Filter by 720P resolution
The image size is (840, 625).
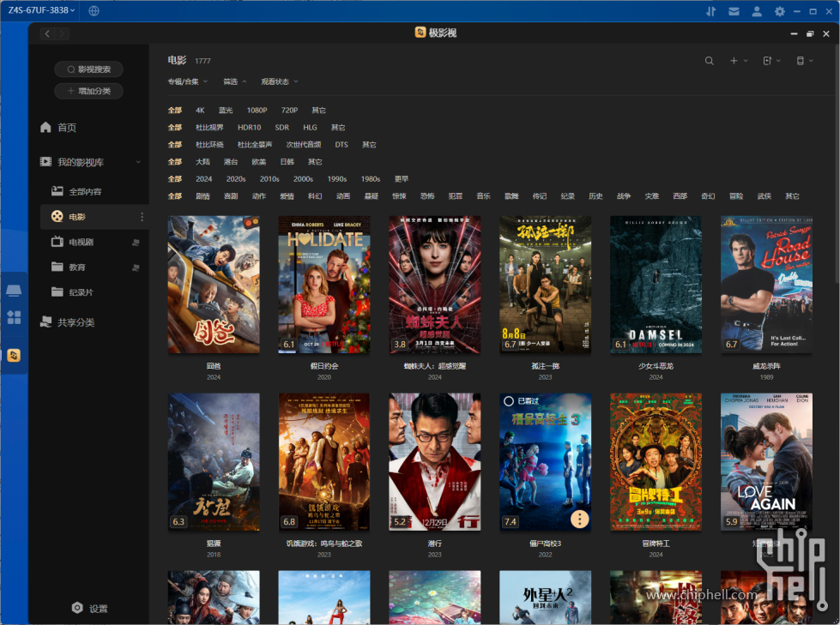289,111
